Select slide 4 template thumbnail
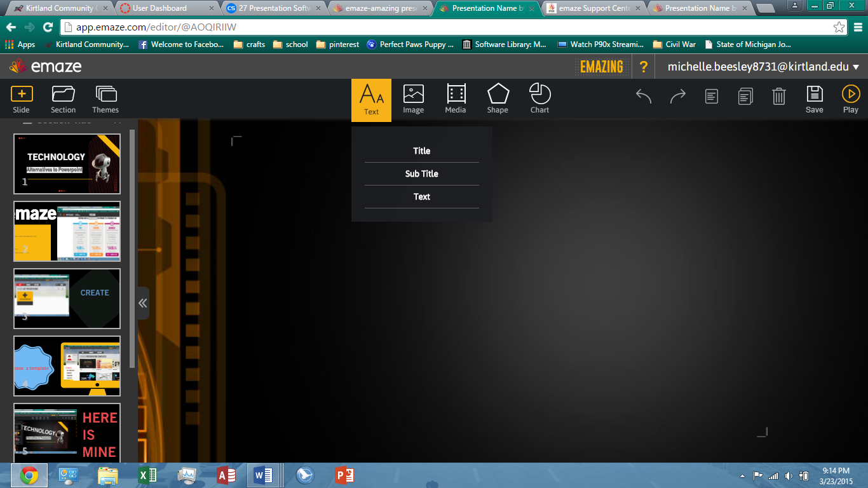The height and width of the screenshot is (488, 868). coord(67,366)
